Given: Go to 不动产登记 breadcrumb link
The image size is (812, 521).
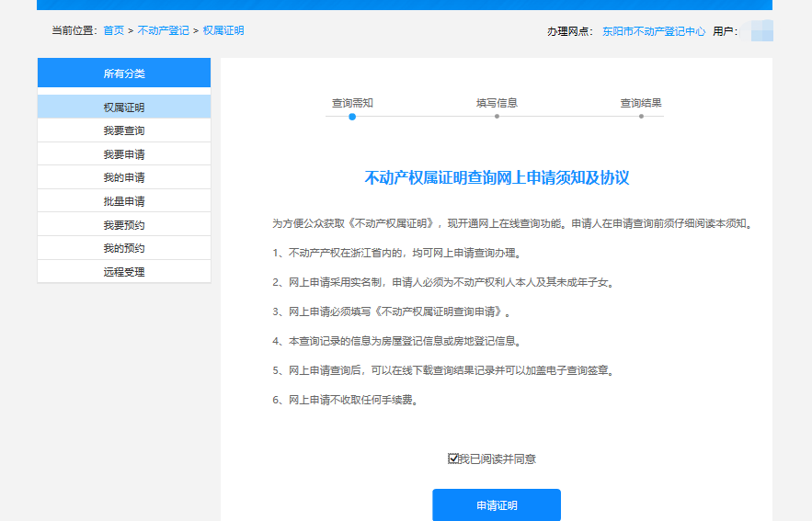Looking at the screenshot, I should [x=163, y=30].
